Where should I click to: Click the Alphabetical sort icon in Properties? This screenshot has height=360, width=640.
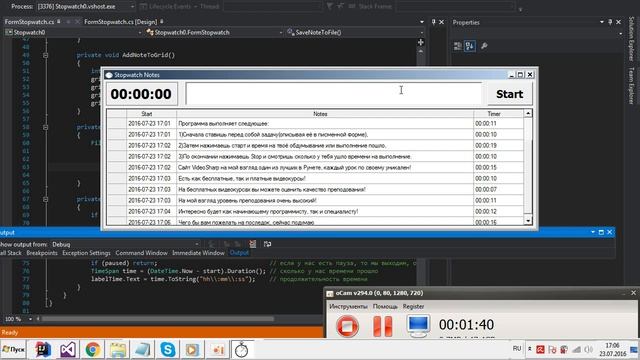(x=470, y=46)
